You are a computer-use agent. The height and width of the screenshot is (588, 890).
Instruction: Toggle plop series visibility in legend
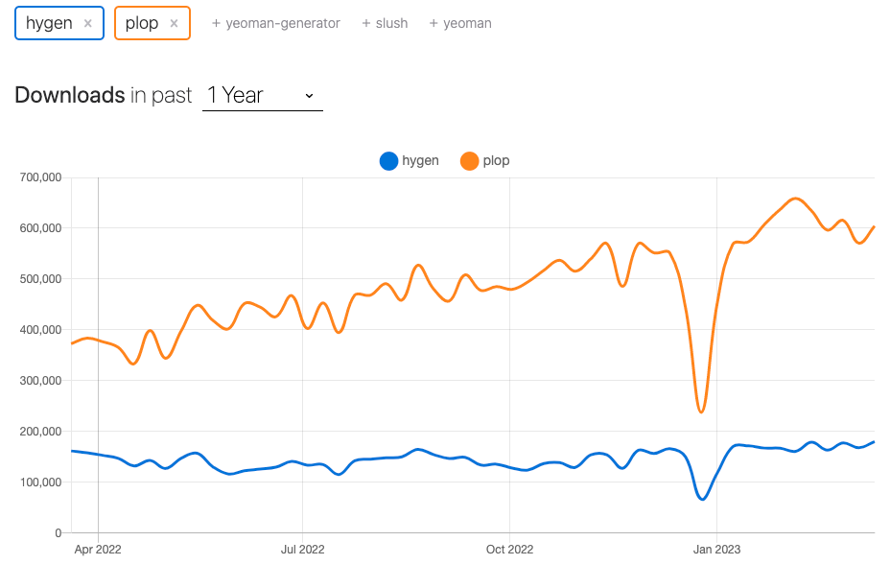(x=486, y=160)
